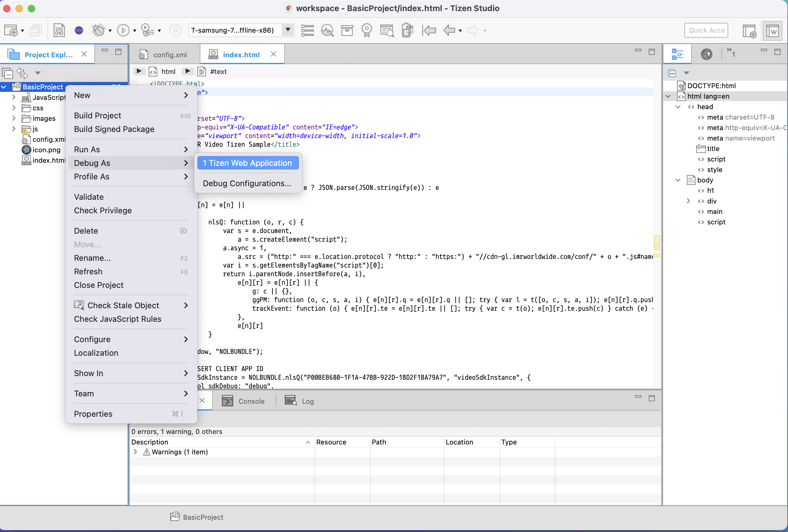Click the Package Manager box icon

[347, 30]
